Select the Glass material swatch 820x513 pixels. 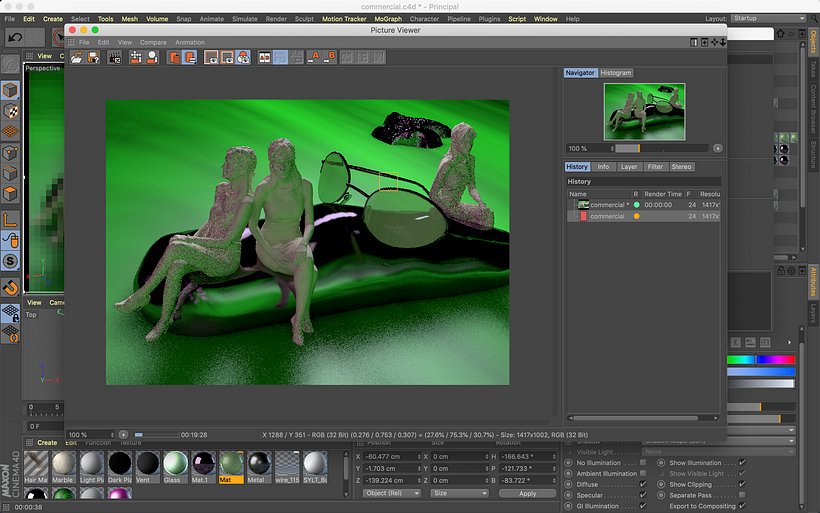point(175,467)
